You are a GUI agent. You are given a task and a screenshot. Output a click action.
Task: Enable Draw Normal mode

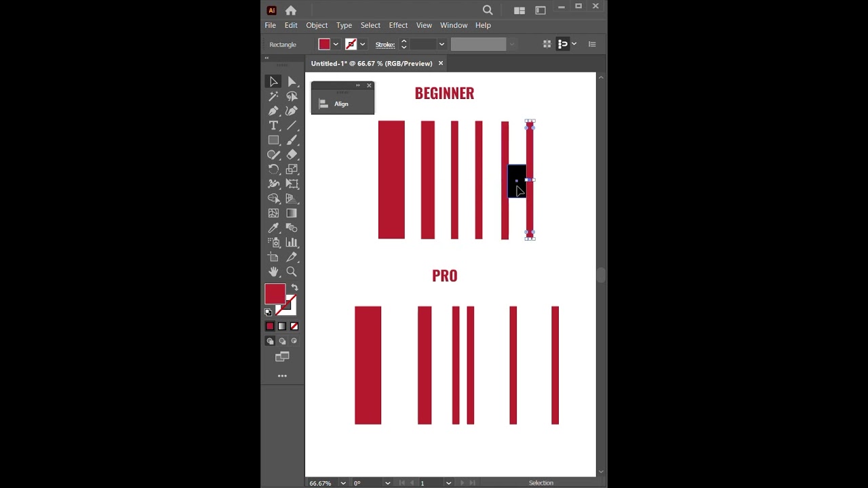270,341
